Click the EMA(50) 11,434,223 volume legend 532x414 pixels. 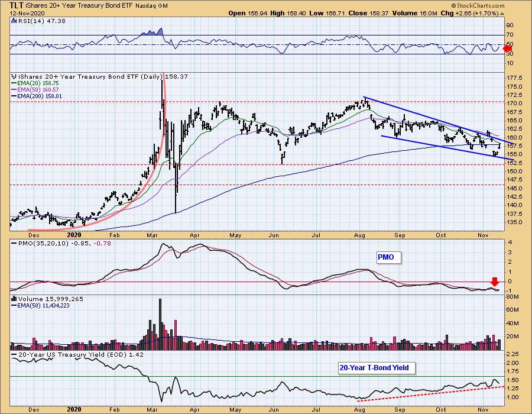(x=43, y=305)
